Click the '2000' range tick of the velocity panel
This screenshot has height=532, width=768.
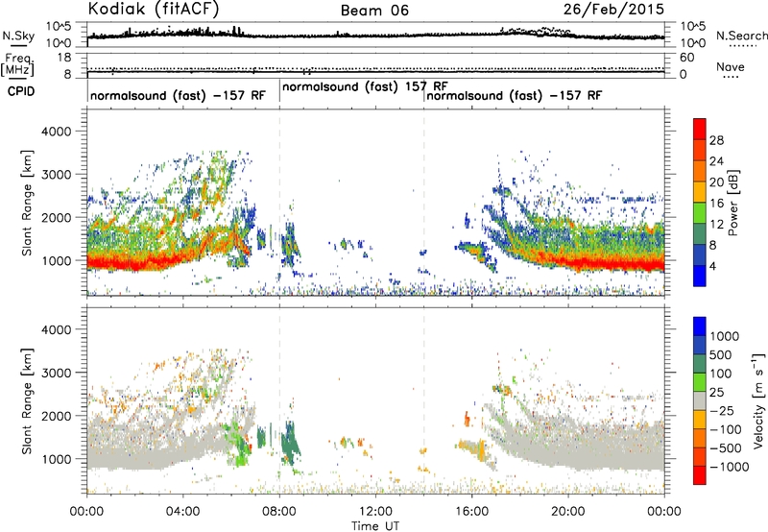(56, 416)
